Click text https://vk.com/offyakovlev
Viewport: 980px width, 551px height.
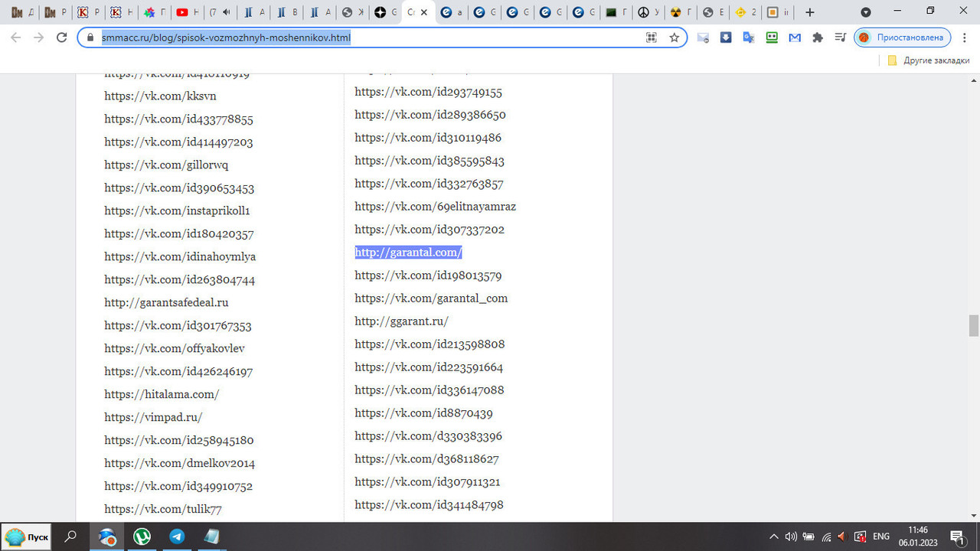tap(175, 349)
